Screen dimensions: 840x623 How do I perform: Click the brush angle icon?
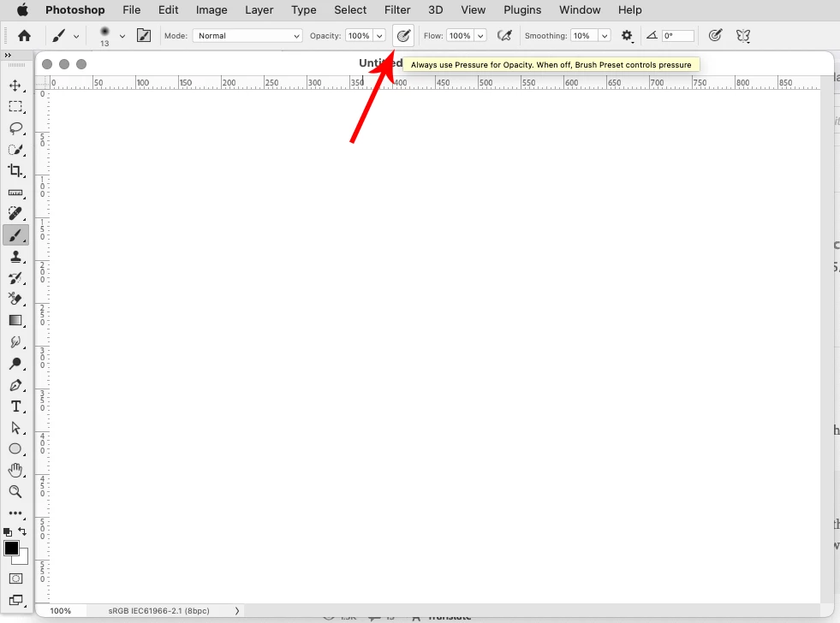click(652, 35)
